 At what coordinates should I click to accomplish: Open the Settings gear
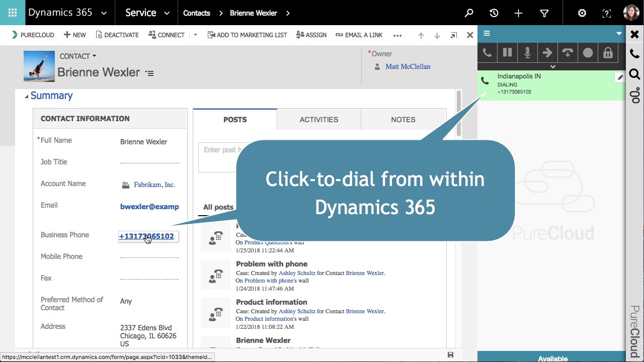[x=582, y=13]
